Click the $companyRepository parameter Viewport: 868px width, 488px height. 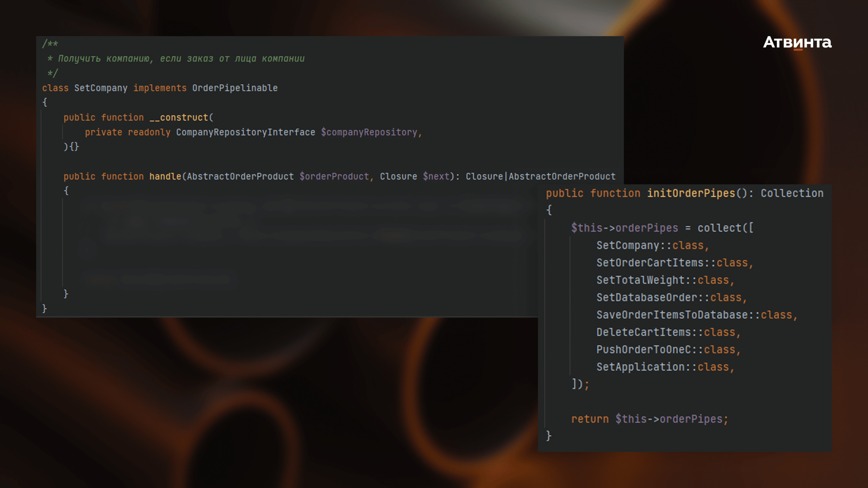369,132
